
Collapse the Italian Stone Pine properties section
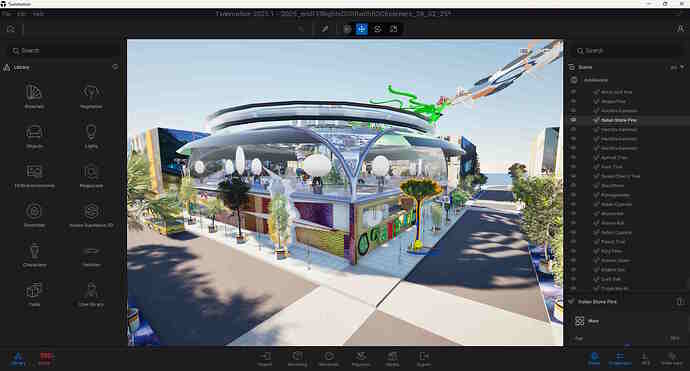pos(572,302)
